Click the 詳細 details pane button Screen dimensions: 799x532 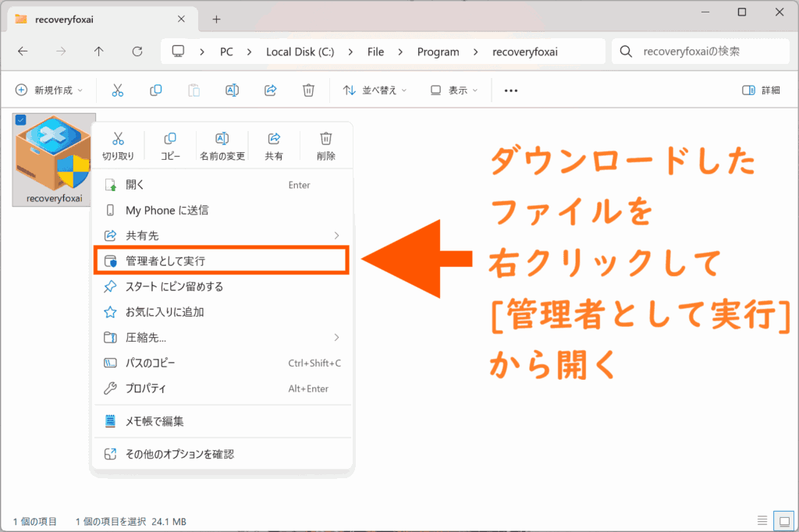tap(761, 90)
